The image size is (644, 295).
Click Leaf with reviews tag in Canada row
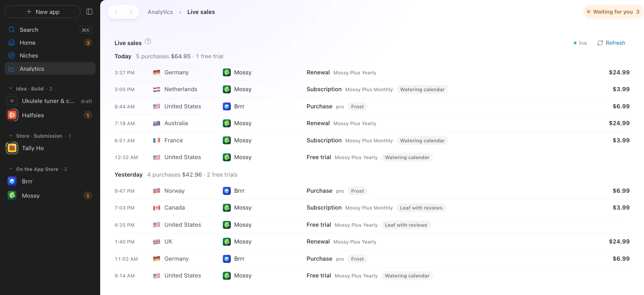pyautogui.click(x=421, y=208)
